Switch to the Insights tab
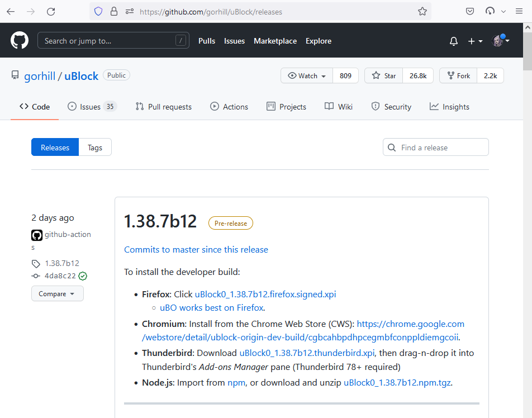The width and height of the screenshot is (532, 418). point(449,107)
